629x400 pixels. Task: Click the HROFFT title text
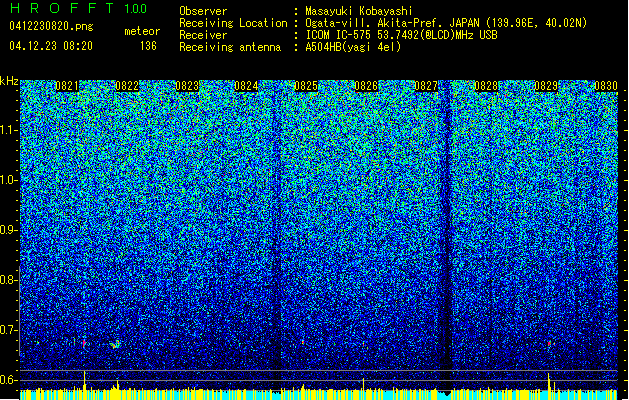pos(62,8)
